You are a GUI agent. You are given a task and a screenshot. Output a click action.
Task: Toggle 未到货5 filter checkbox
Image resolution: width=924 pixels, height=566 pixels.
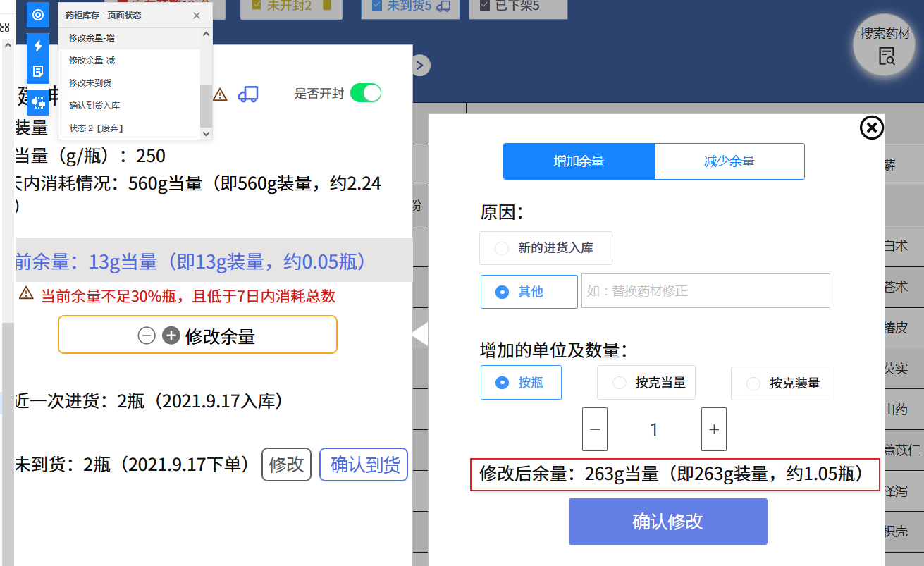(376, 6)
